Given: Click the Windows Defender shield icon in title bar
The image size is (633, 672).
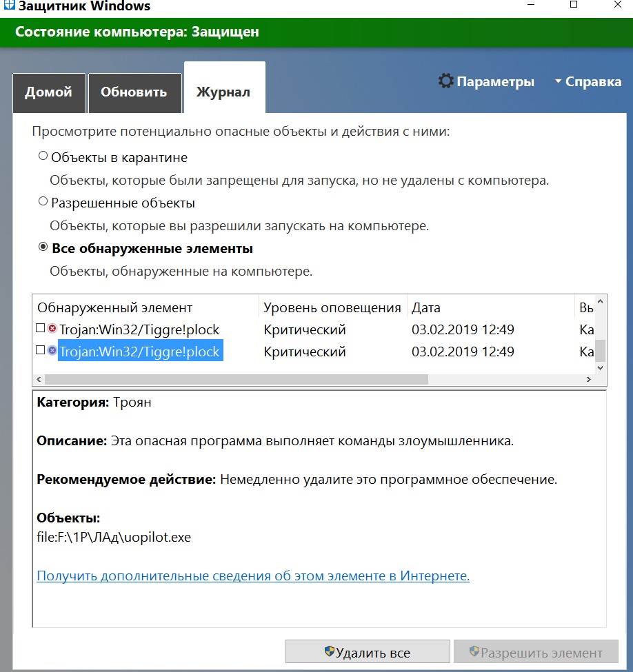Looking at the screenshot, I should (9, 5).
